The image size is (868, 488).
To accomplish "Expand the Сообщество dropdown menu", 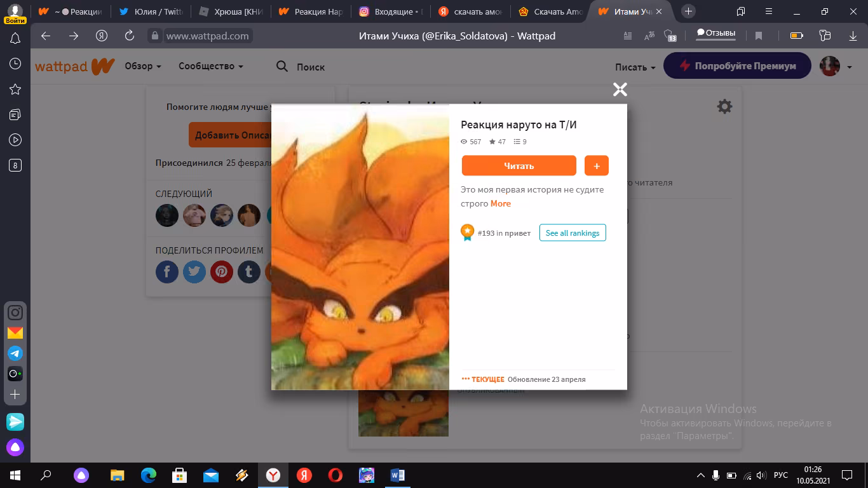I will click(x=211, y=66).
